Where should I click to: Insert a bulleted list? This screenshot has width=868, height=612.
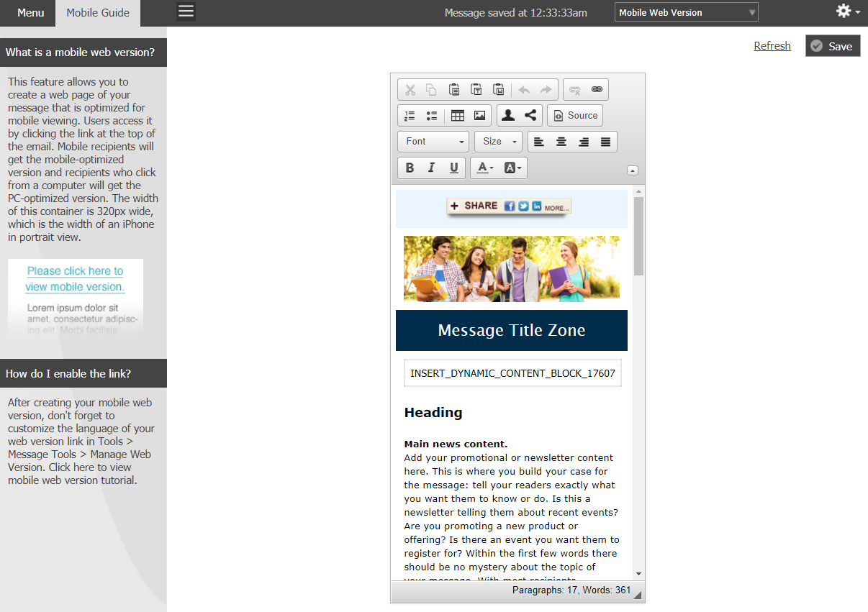click(x=432, y=115)
